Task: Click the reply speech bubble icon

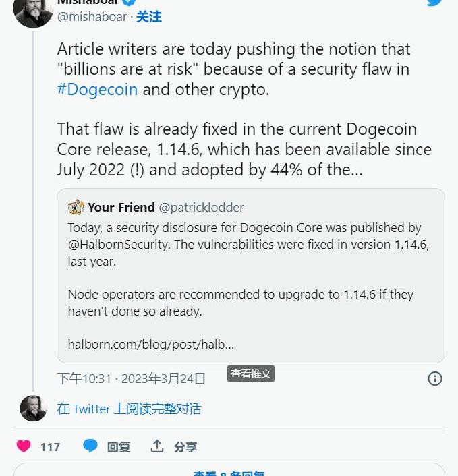Action: coord(90,446)
